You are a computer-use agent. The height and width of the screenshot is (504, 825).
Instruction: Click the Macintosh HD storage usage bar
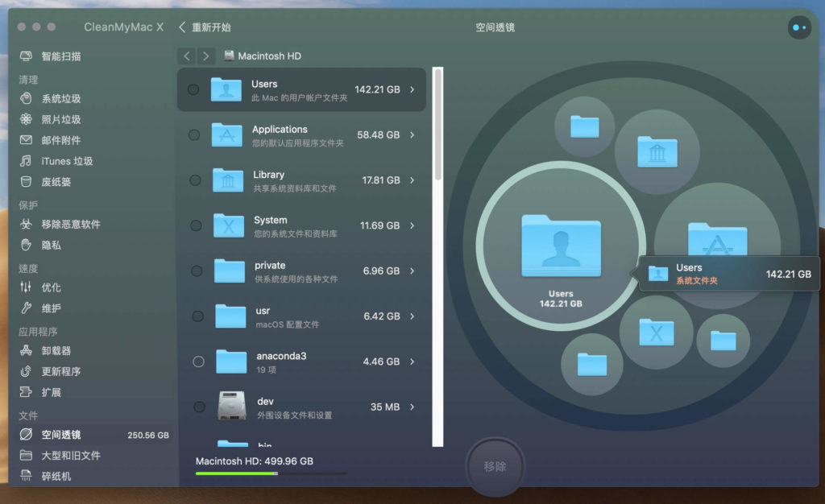[271, 473]
